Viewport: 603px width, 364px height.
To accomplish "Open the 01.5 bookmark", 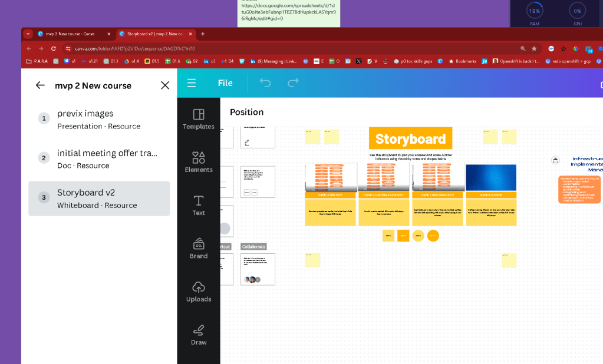I will coord(152,61).
